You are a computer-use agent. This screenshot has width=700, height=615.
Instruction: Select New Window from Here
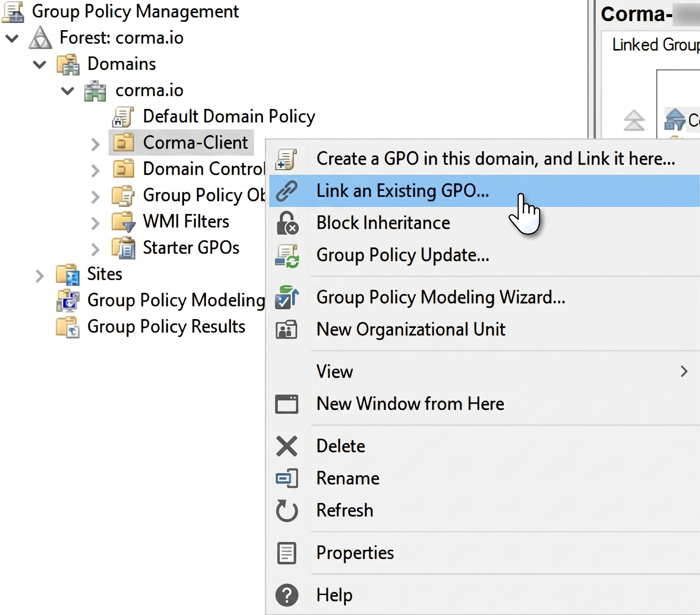(484, 404)
